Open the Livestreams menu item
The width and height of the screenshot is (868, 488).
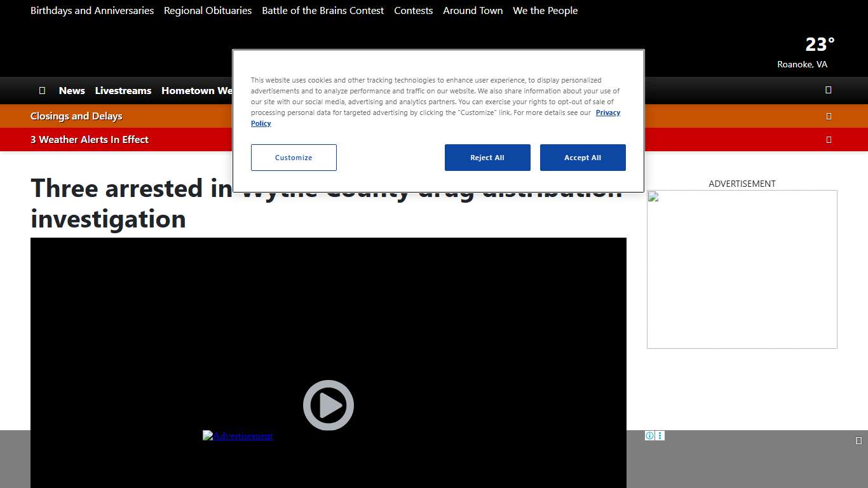click(123, 90)
